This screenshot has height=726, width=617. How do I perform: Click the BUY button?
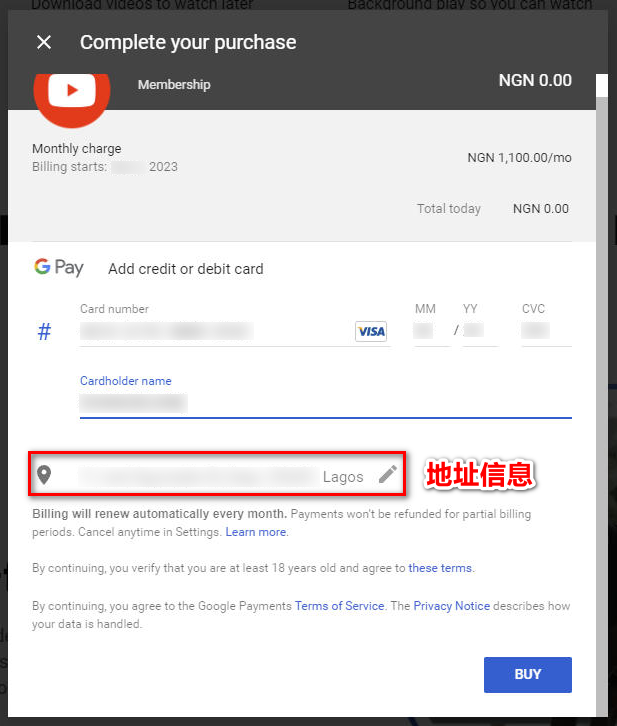tap(528, 675)
